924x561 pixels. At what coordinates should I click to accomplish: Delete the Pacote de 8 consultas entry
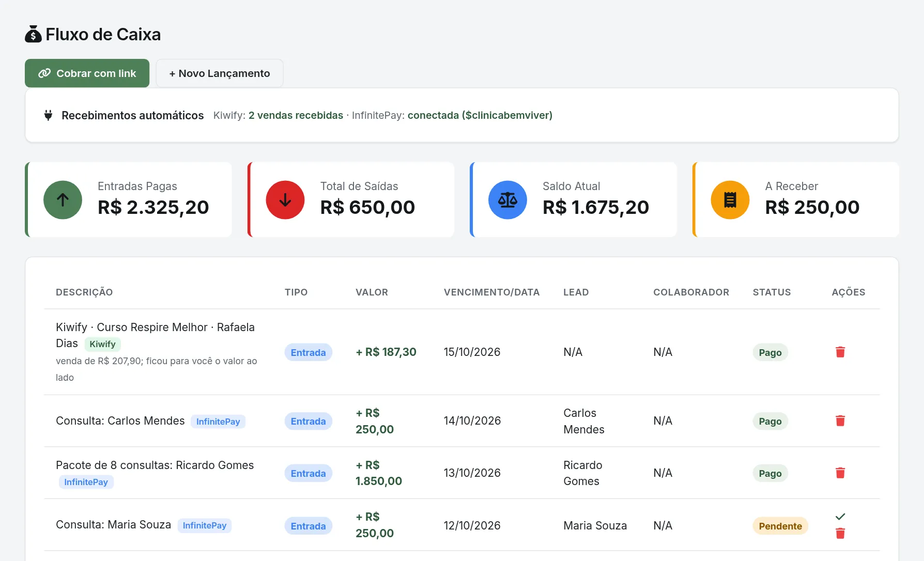pyautogui.click(x=840, y=473)
